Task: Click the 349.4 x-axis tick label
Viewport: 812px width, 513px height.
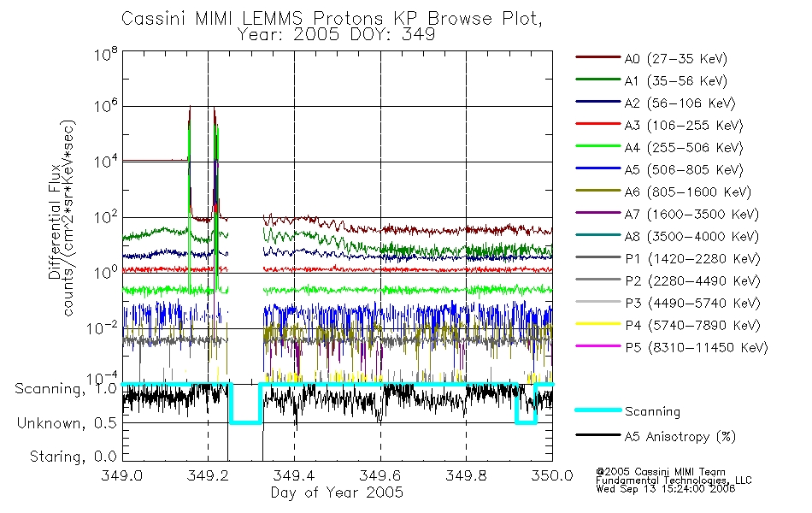Action: [294, 475]
